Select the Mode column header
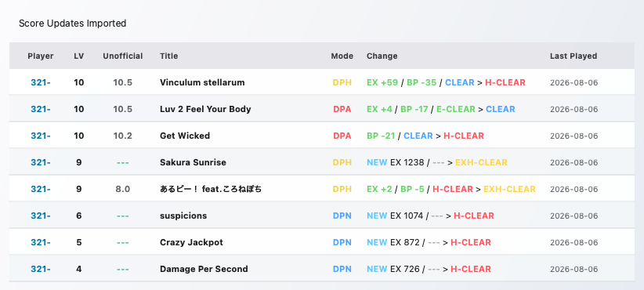Viewport: 644px width, 290px height. [x=342, y=56]
